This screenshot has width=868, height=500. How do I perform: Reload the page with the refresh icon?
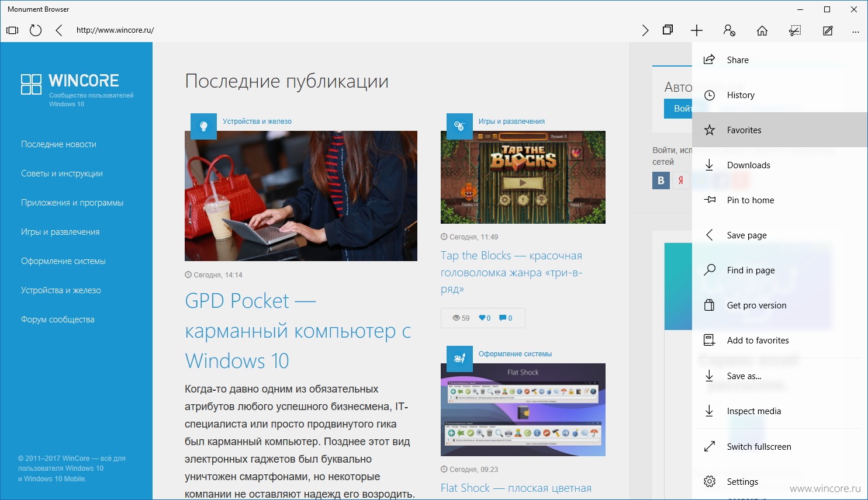pos(36,30)
